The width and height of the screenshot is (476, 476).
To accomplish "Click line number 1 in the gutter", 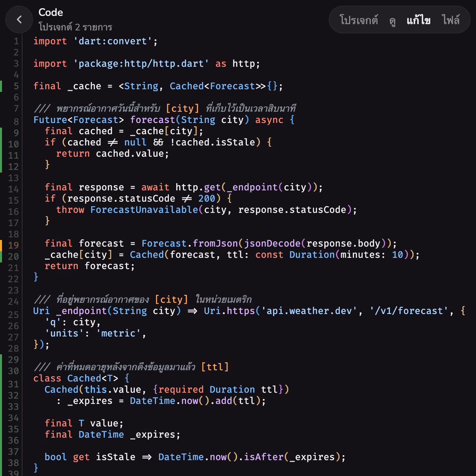I will pyautogui.click(x=16, y=41).
